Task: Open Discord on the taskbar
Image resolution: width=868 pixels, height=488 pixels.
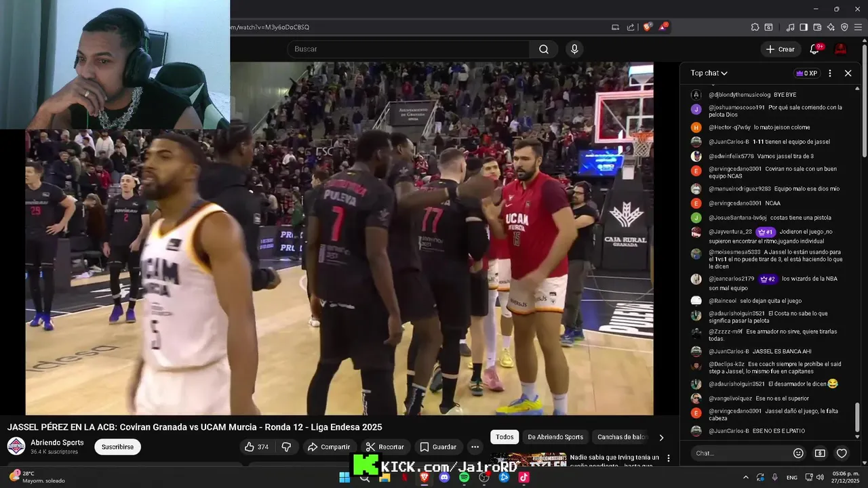Action: 444,477
